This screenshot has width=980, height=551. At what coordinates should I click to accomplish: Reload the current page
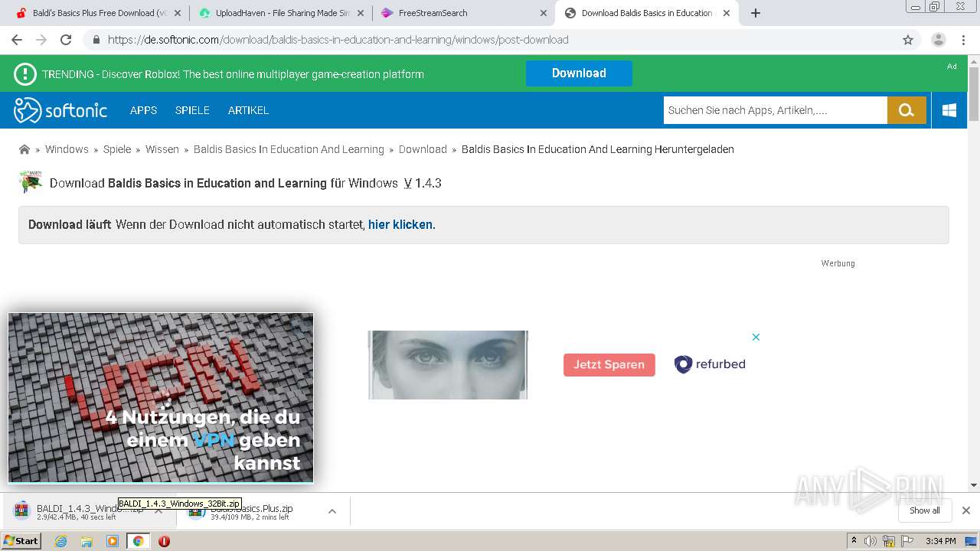click(x=66, y=40)
